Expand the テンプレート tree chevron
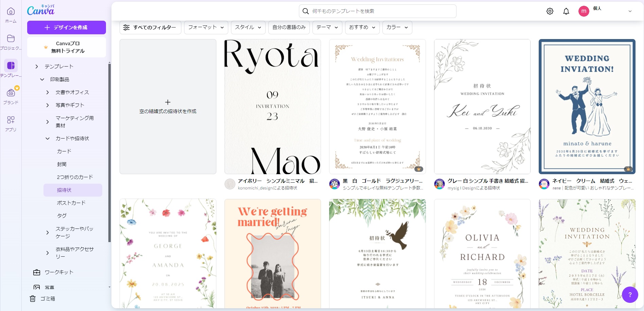 point(37,67)
